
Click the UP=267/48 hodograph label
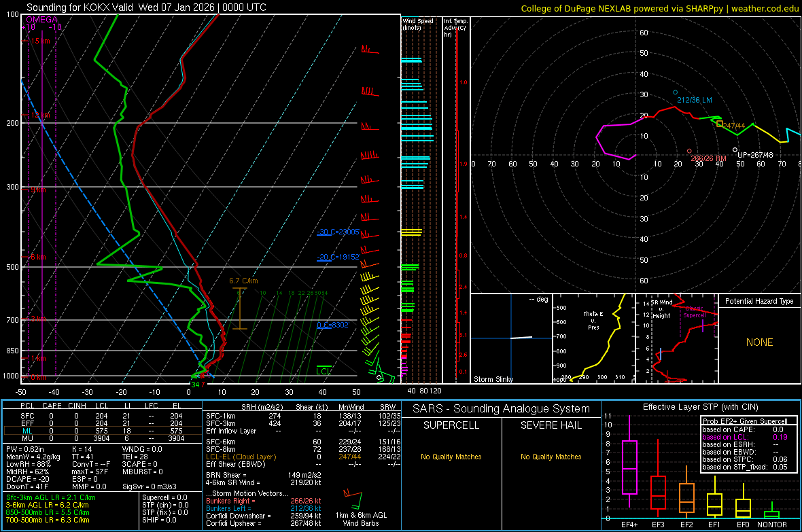(x=756, y=155)
